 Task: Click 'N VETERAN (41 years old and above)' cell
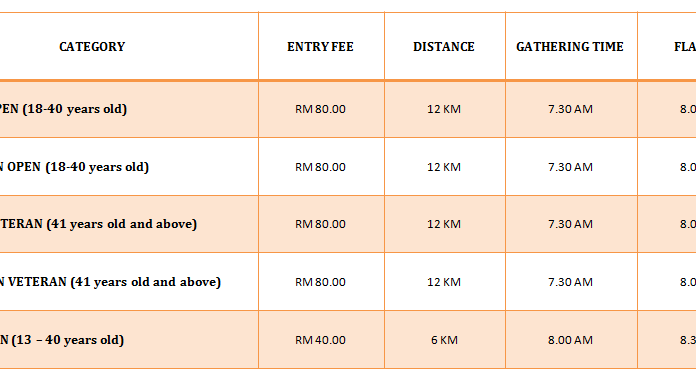[x=129, y=282]
